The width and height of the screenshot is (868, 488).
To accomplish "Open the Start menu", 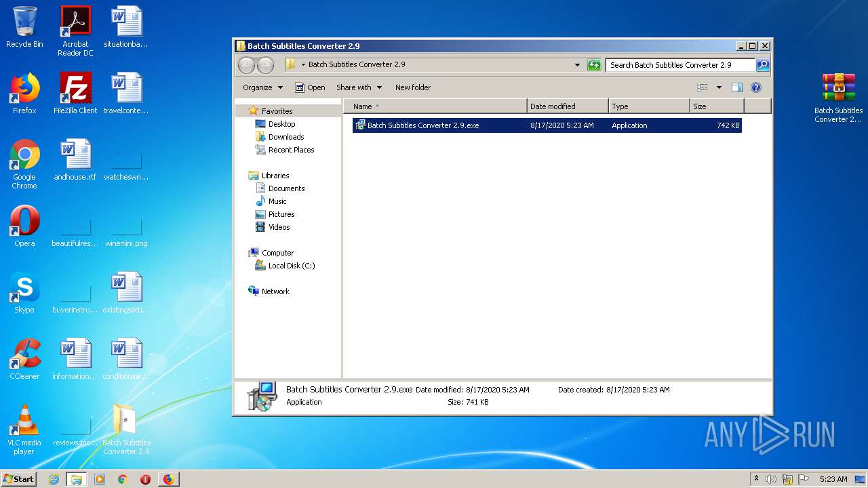I will pos(19,479).
